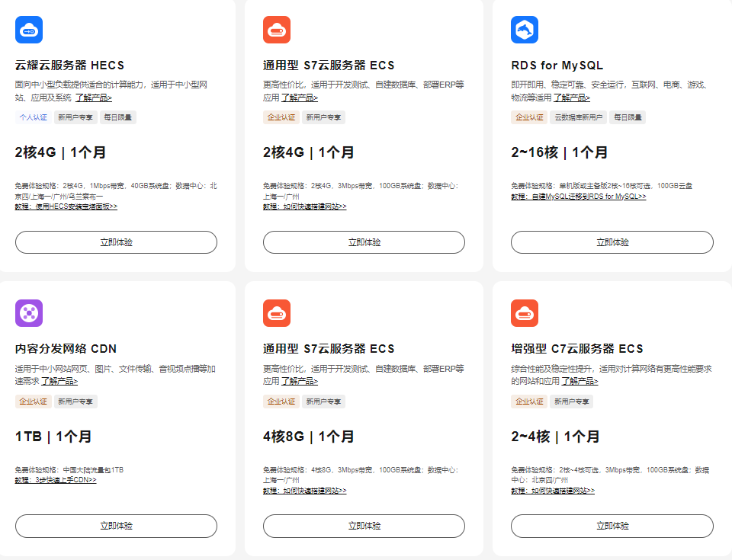Screen dimensions: 732x560
Task: Click the 免费体验规格 text mentioning 40GB系统盘
Action: (x=116, y=191)
